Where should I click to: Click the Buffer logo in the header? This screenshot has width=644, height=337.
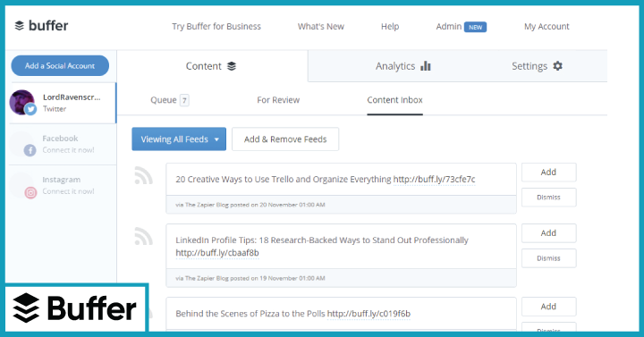tap(41, 26)
